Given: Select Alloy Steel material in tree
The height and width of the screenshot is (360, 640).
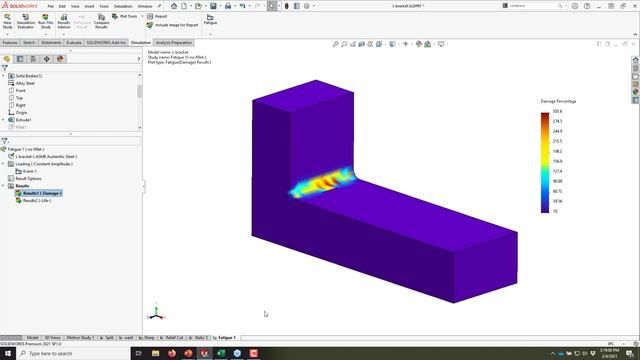Looking at the screenshot, I should click(25, 83).
